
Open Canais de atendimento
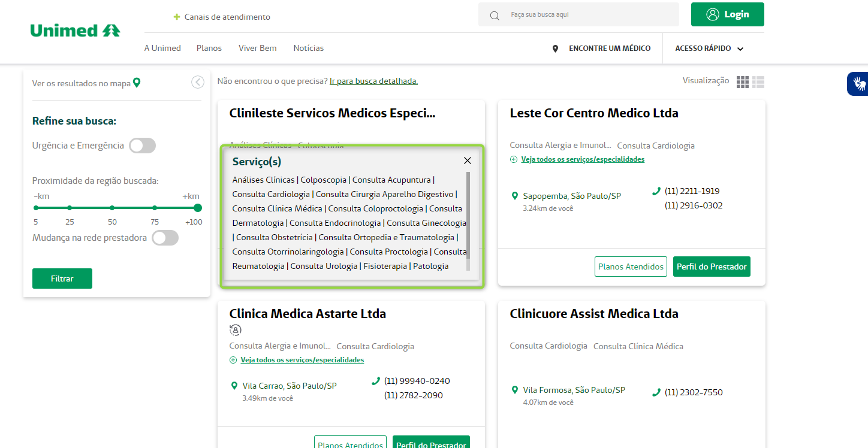pyautogui.click(x=227, y=17)
